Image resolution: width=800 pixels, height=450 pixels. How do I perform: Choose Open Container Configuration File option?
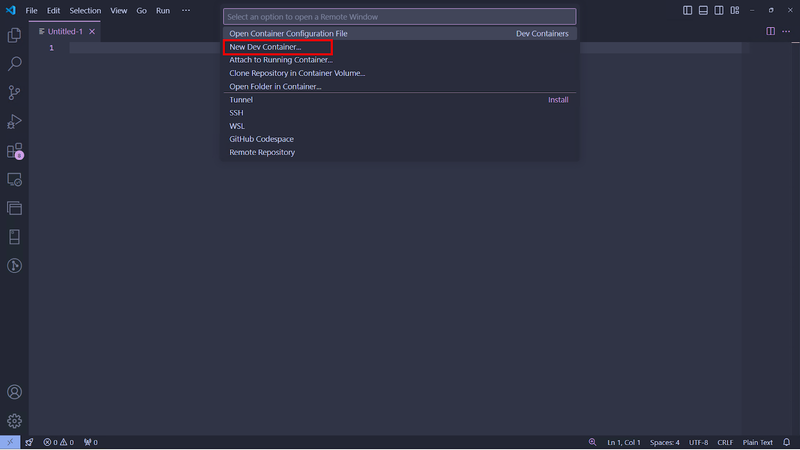pyautogui.click(x=400, y=34)
